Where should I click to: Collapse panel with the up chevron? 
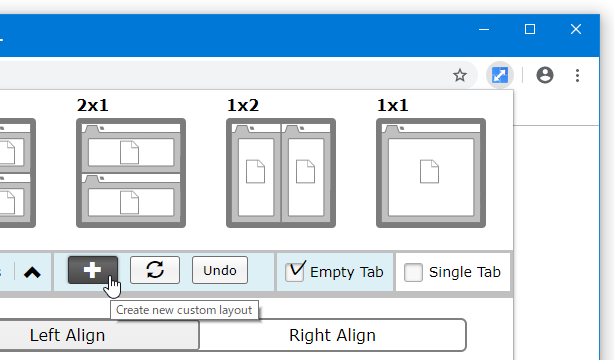[x=32, y=272]
